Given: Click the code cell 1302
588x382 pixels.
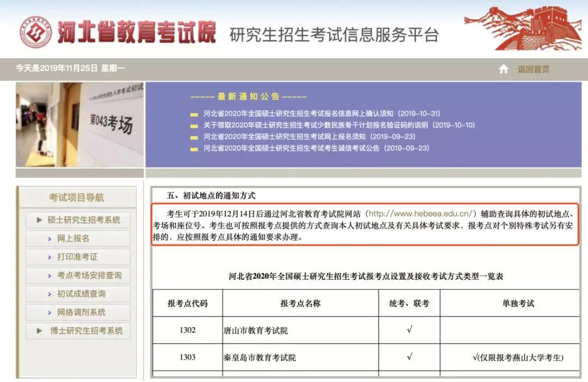Looking at the screenshot, I should click(x=187, y=330).
